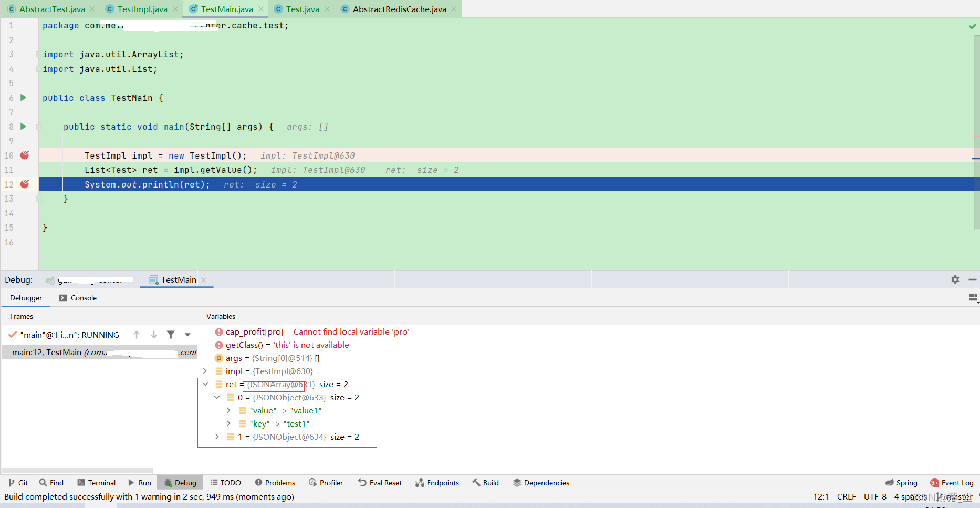Viewport: 980px width, 508px height.
Task: Click the variable name impl on line 10
Action: click(x=142, y=155)
